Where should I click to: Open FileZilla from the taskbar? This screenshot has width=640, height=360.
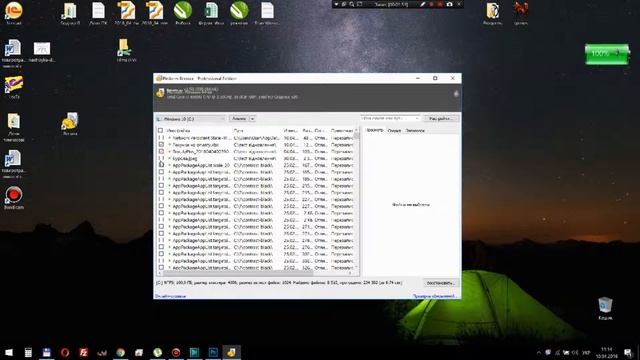(84, 352)
